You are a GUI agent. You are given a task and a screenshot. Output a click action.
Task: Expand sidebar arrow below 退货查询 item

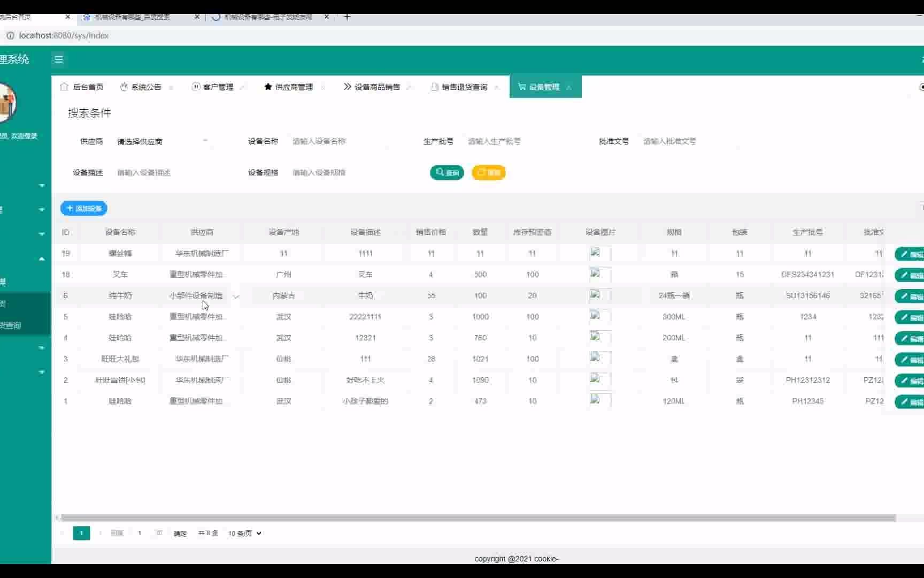click(42, 348)
